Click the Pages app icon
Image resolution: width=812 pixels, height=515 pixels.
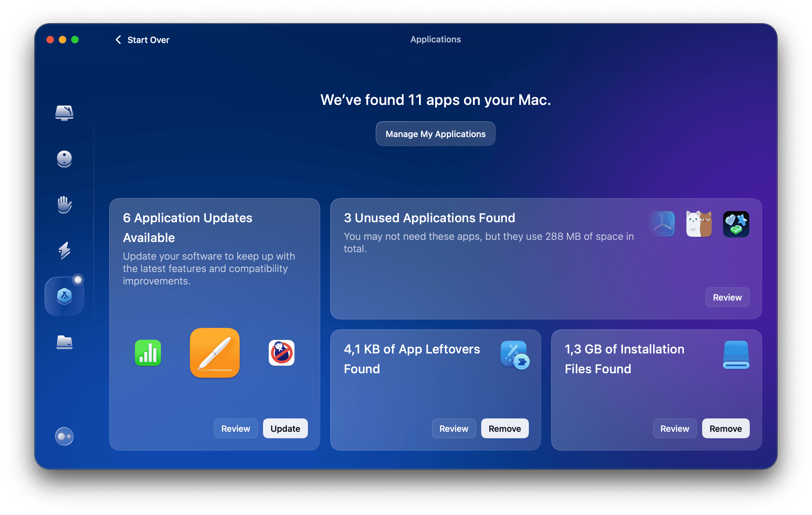pyautogui.click(x=214, y=353)
